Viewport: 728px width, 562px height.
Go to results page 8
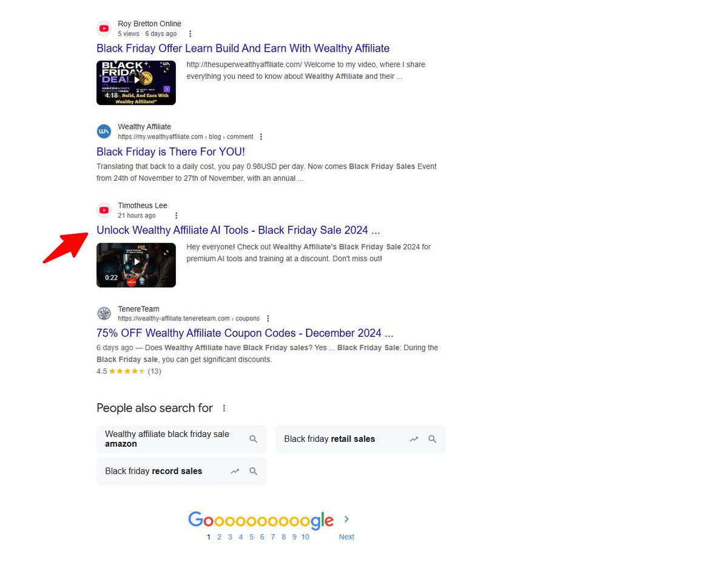[x=283, y=537]
